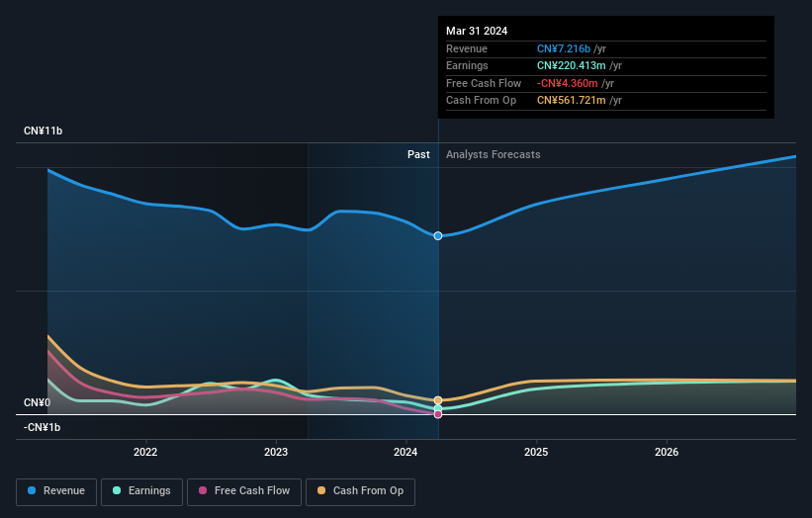The height and width of the screenshot is (518, 812).
Task: Click the Past label on chart
Action: (418, 154)
